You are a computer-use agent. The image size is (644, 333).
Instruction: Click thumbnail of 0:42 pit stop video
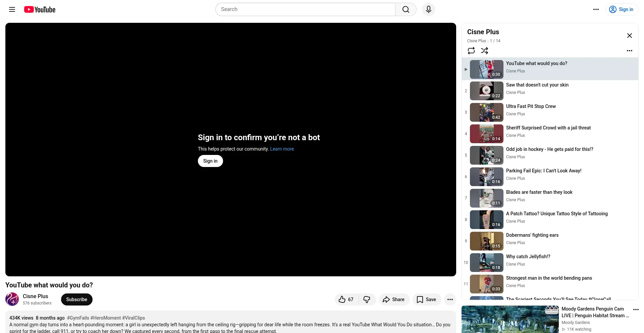point(486,112)
